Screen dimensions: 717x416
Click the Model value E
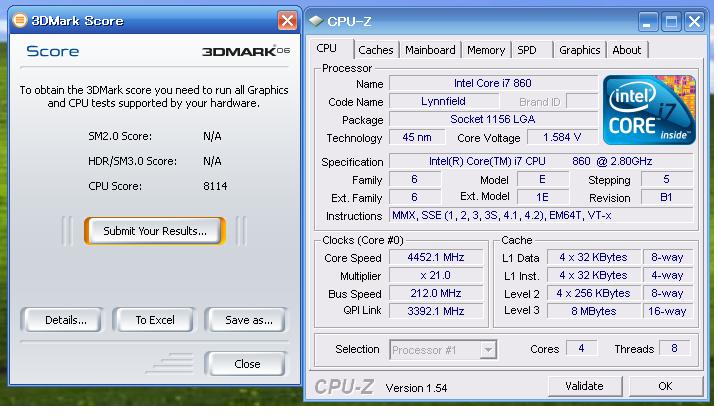click(542, 179)
